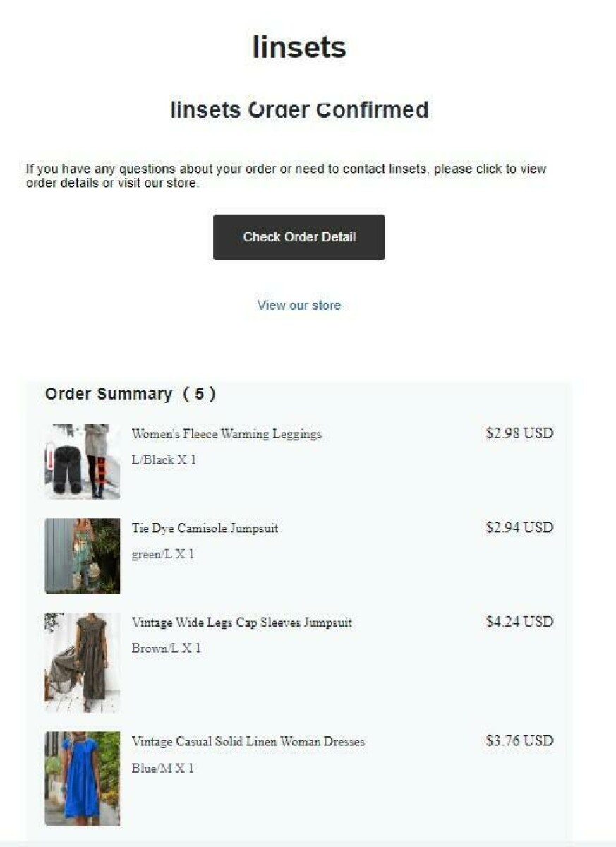Click the fleece leggings product thumbnail

click(83, 462)
